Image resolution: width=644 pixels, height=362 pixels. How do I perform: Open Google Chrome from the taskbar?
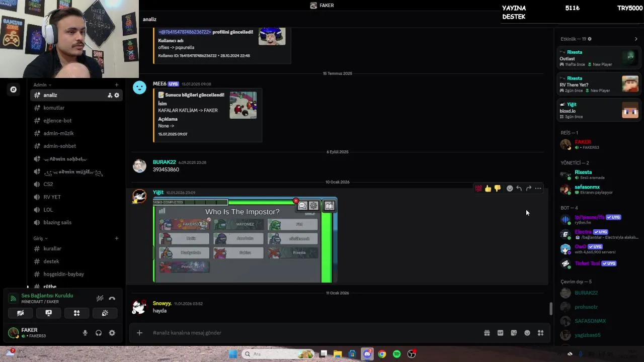(382, 354)
